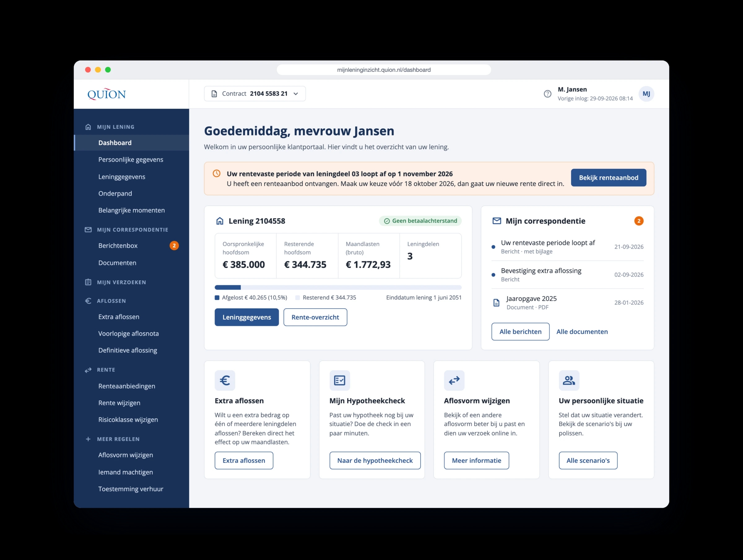
Task: Click the orange 2 badge in Mijn correspondentie
Action: point(639,221)
